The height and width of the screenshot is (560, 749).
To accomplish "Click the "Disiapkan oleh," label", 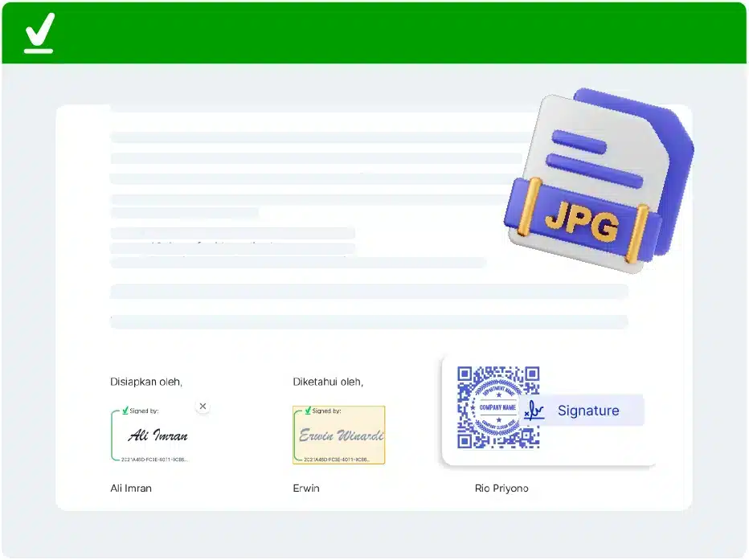I will (x=146, y=382).
